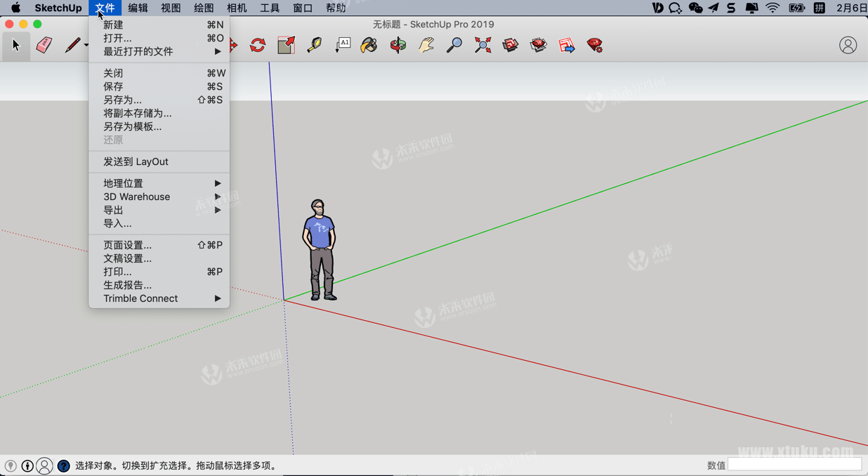Viewport: 868px width, 476px height.
Task: Open the 绘图 menu
Action: [204, 8]
